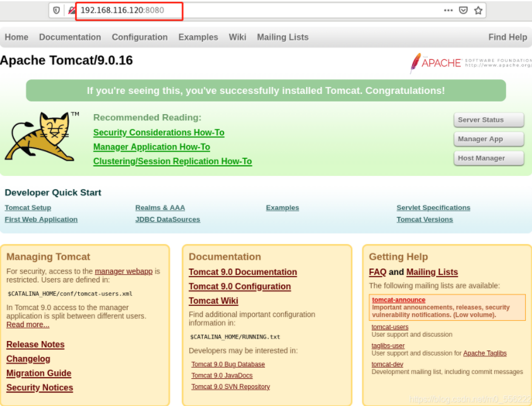Open the Mailing Lists navigation item
Screen dimensions: 532x406
283,37
